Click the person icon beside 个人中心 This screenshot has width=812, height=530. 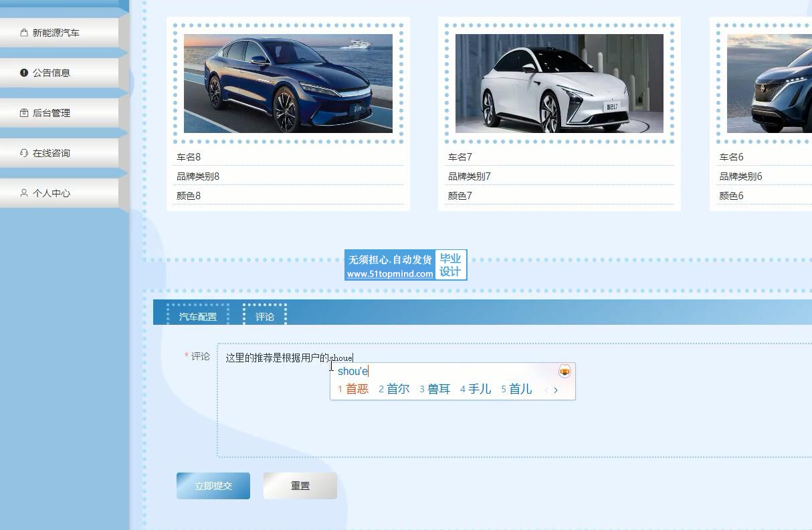point(24,192)
